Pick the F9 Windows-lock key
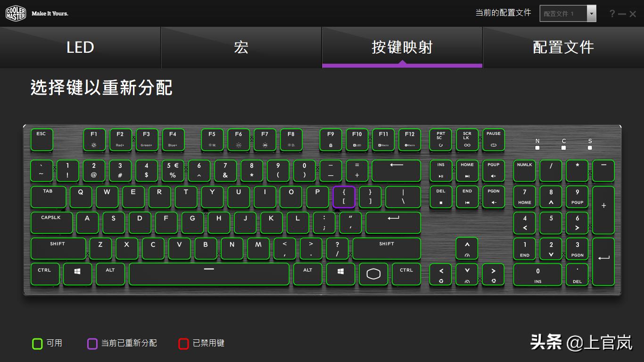The height and width of the screenshot is (362, 644). (330, 140)
